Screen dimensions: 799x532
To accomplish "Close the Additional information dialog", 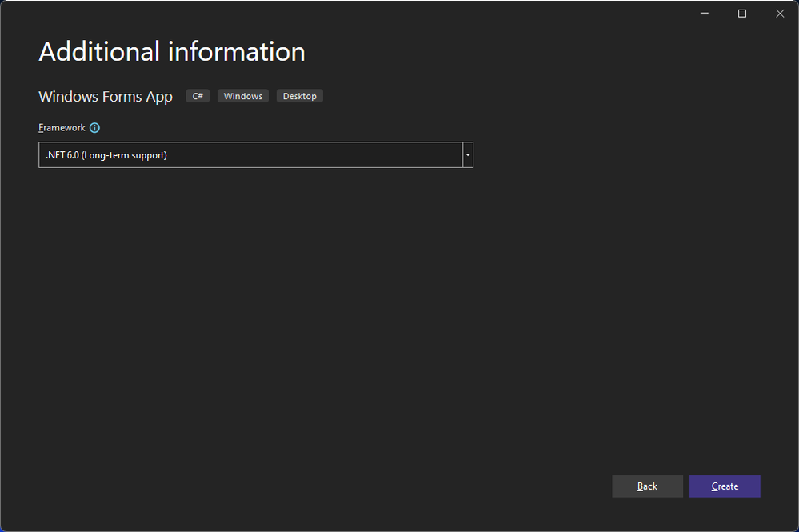I will pyautogui.click(x=780, y=14).
